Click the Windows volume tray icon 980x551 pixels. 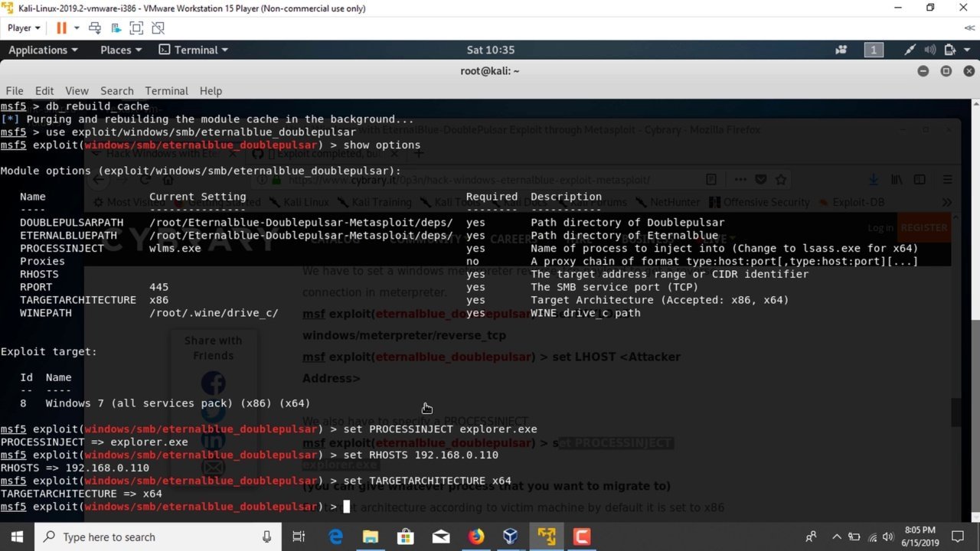click(x=890, y=536)
